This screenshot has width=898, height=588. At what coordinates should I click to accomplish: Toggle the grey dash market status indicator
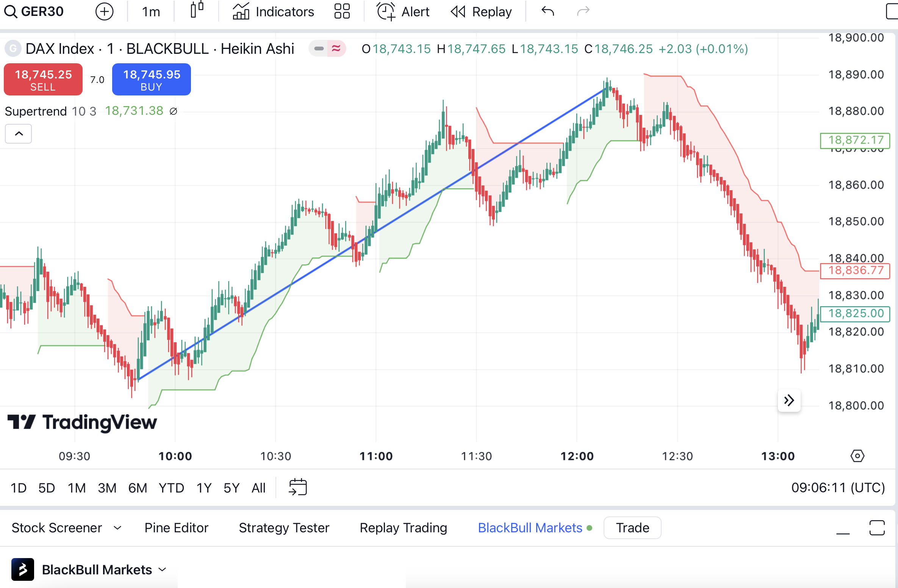coord(319,48)
